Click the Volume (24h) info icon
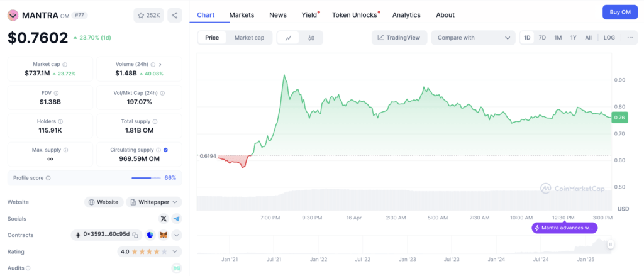Screen dimensions: 644x276 pyautogui.click(x=153, y=65)
